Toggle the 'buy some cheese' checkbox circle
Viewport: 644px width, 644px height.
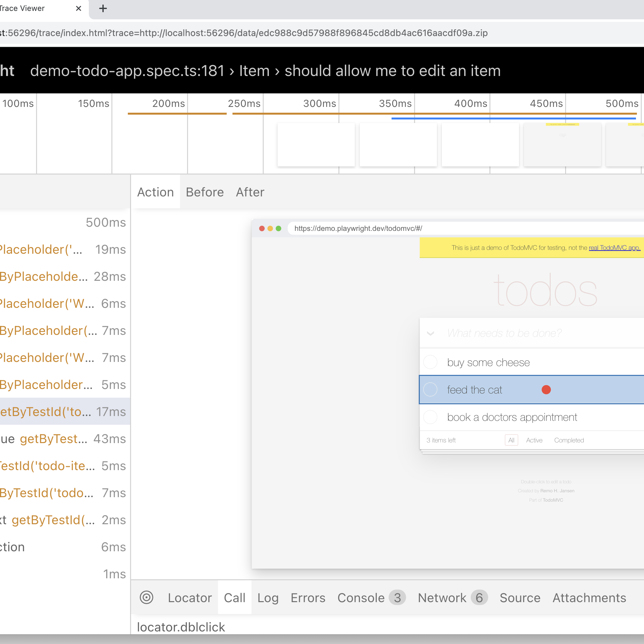430,362
